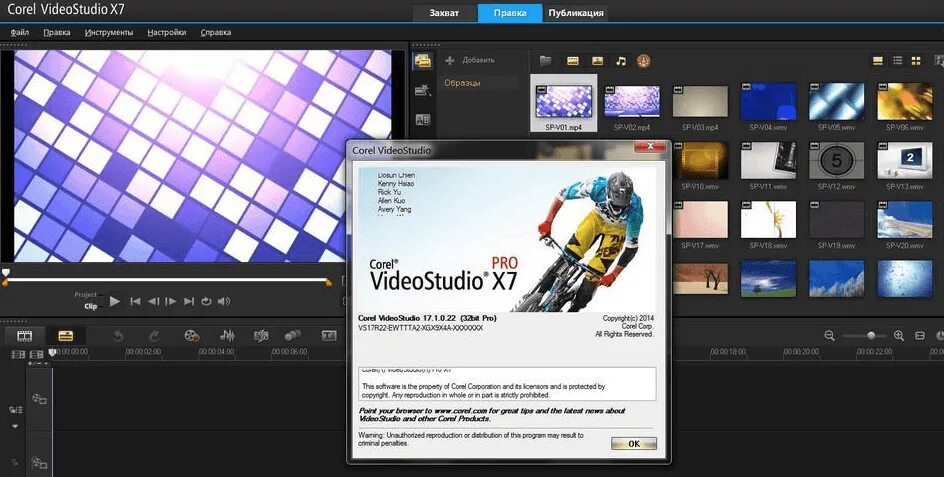This screenshot has height=477, width=944.
Task: Open the Track Manager icon left of ruler
Action: click(19, 355)
